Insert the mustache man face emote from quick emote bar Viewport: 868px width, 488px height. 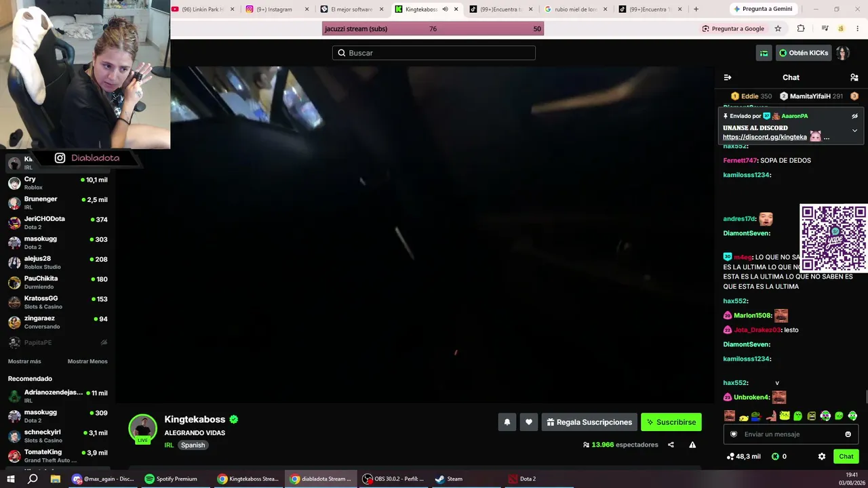tap(730, 415)
